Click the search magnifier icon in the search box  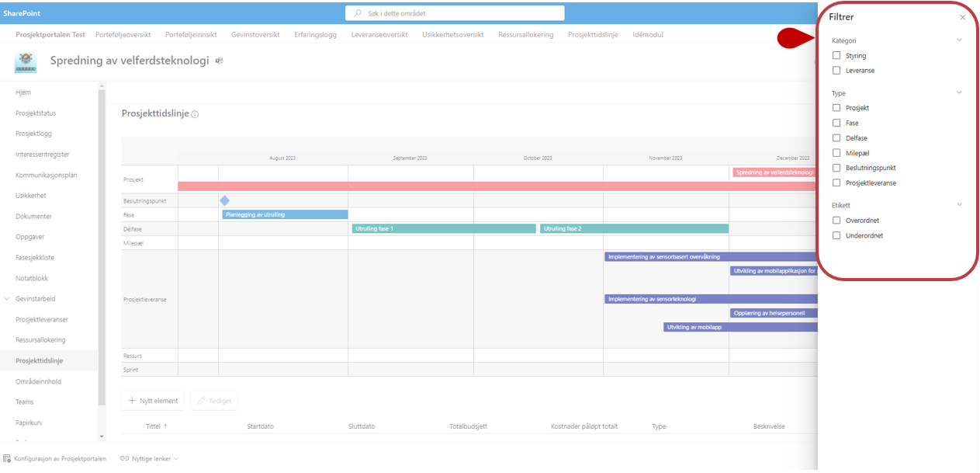pyautogui.click(x=358, y=13)
